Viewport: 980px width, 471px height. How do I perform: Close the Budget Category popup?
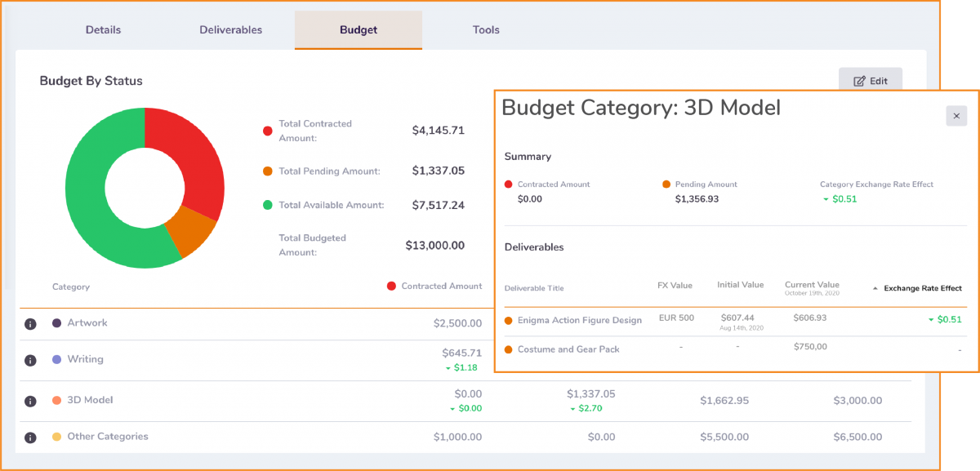point(956,116)
